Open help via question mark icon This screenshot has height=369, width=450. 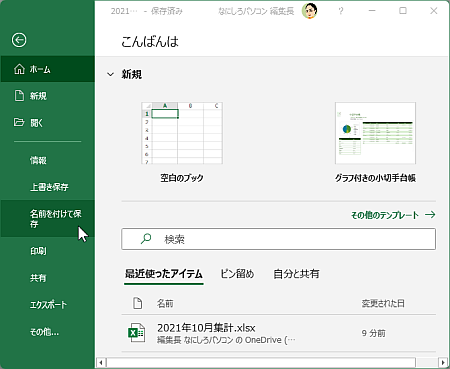tap(341, 11)
